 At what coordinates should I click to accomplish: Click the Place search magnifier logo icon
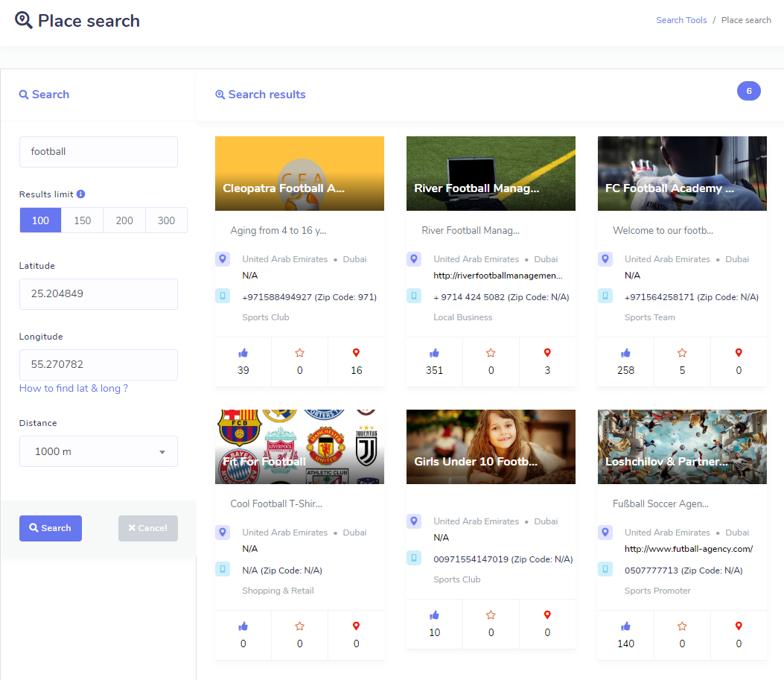coord(24,20)
